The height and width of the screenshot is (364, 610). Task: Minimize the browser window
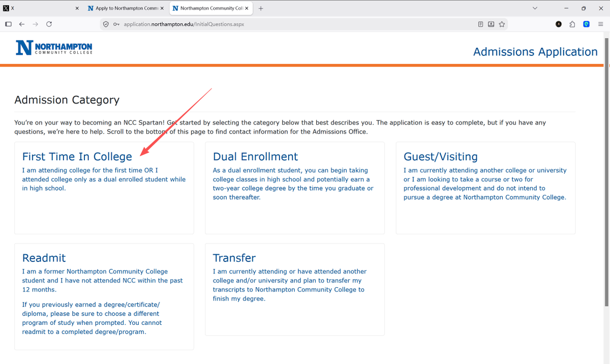[567, 9]
